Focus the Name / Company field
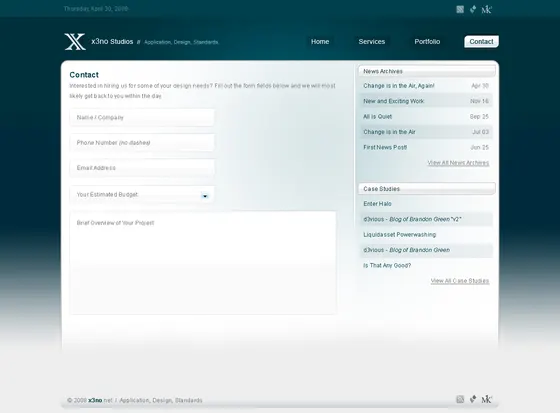Viewport: 560px width, 413px height. point(142,118)
